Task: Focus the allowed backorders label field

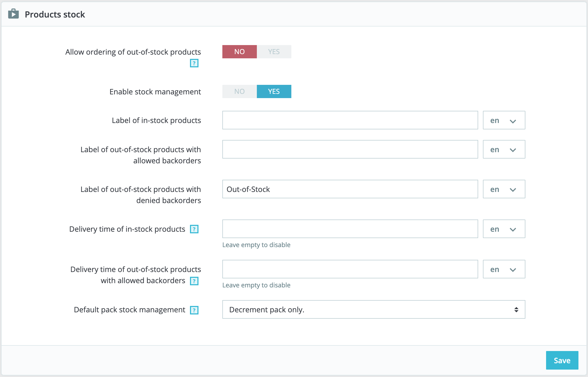Action: (x=350, y=149)
